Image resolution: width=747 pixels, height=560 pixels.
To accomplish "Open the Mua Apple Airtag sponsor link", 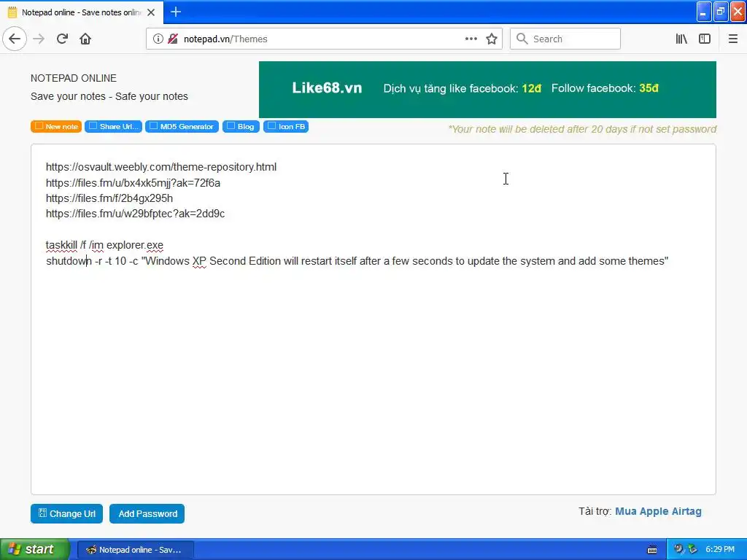I will (x=658, y=511).
